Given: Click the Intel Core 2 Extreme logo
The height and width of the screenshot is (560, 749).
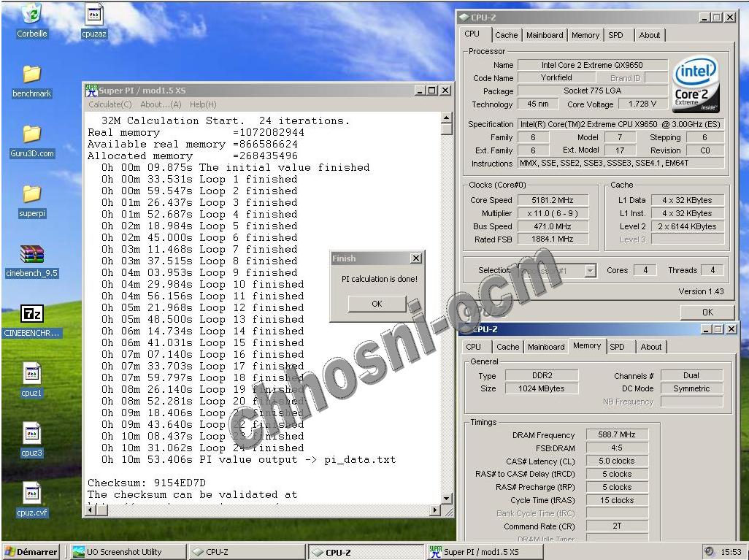Looking at the screenshot, I should 696,85.
